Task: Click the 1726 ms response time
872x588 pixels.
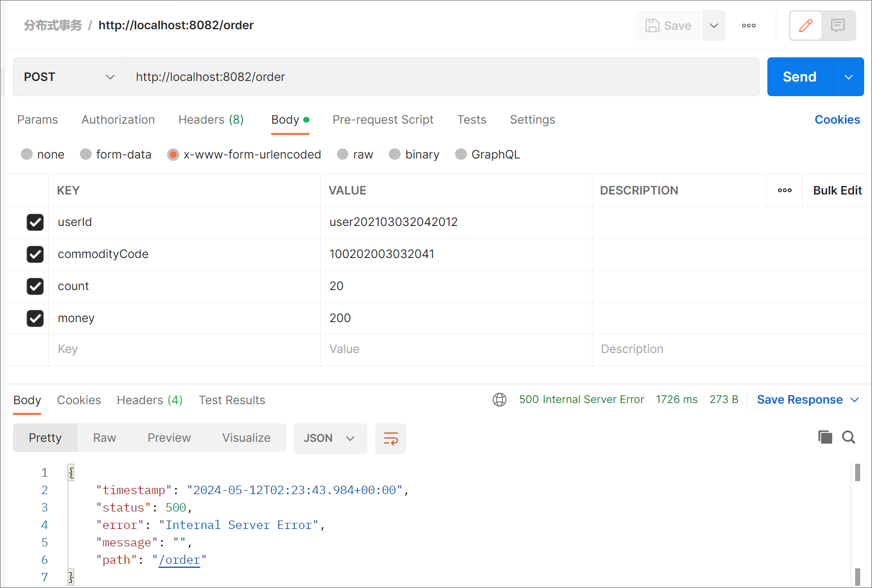Action: coord(677,400)
